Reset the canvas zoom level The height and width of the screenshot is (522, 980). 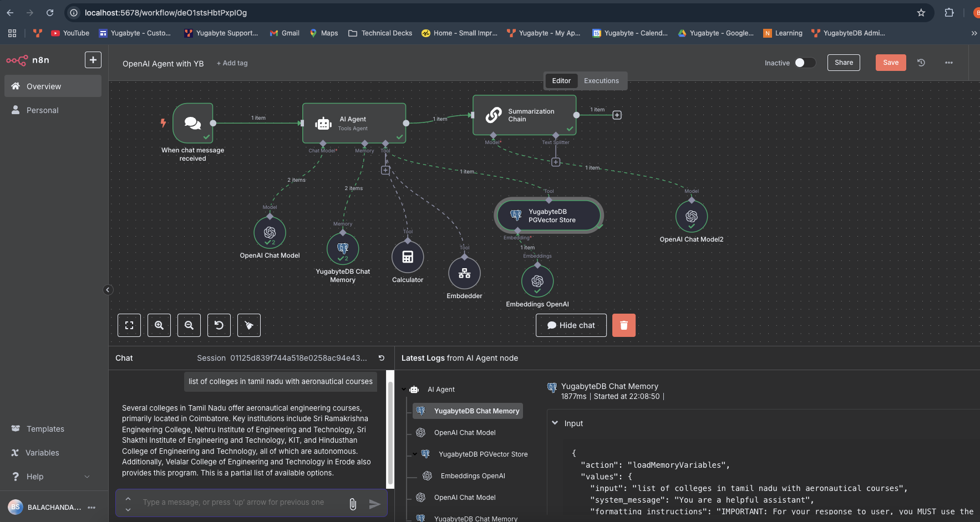coord(219,325)
